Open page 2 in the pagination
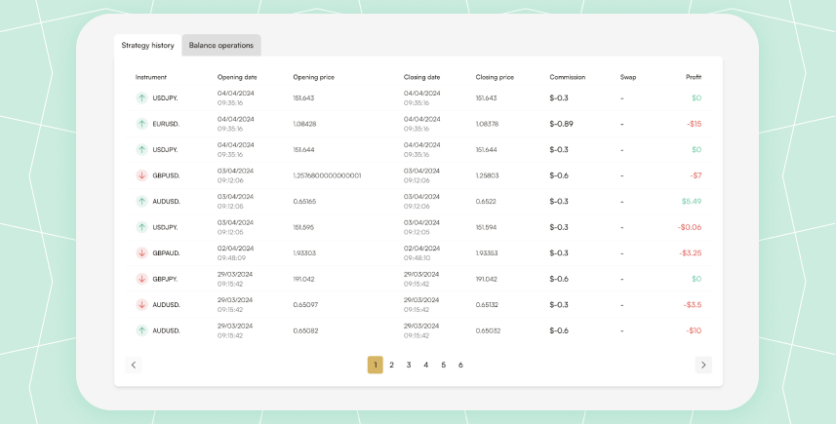Screen dimensions: 836x424 (392, 365)
